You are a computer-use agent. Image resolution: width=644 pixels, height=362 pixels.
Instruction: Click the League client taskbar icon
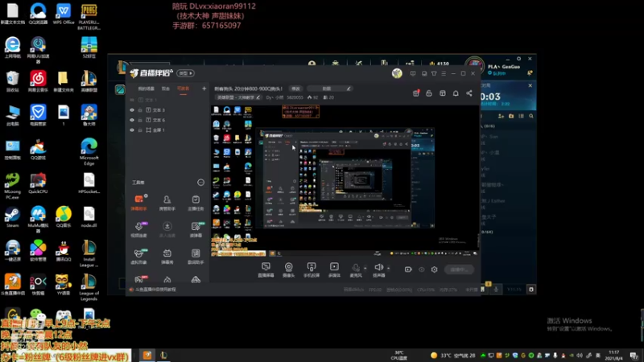(x=163, y=355)
